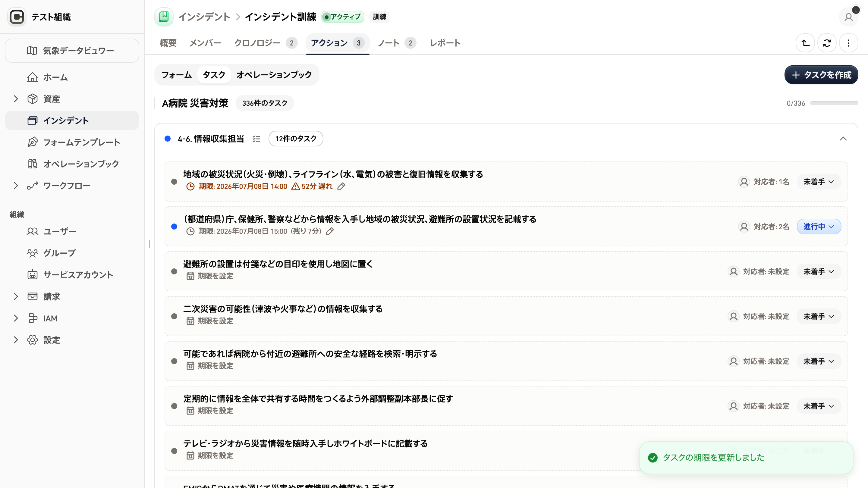Click the ユーザー people icon

coord(32,231)
